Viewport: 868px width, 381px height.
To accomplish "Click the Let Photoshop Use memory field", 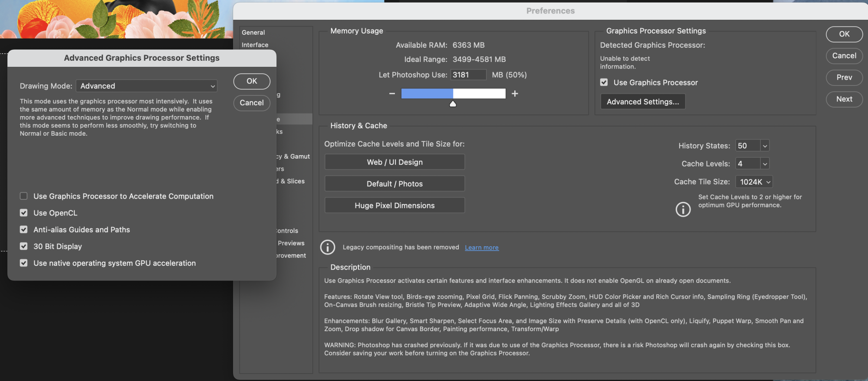I will (x=467, y=75).
